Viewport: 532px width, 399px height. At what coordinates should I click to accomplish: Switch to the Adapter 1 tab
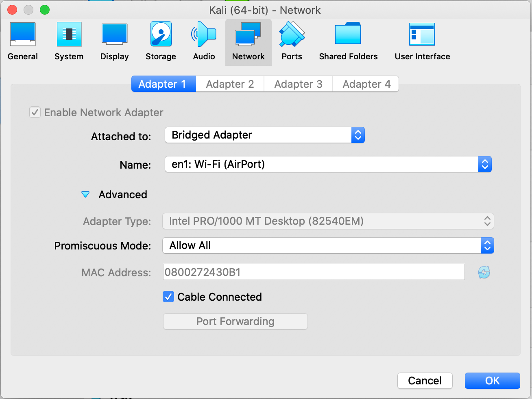click(x=164, y=84)
